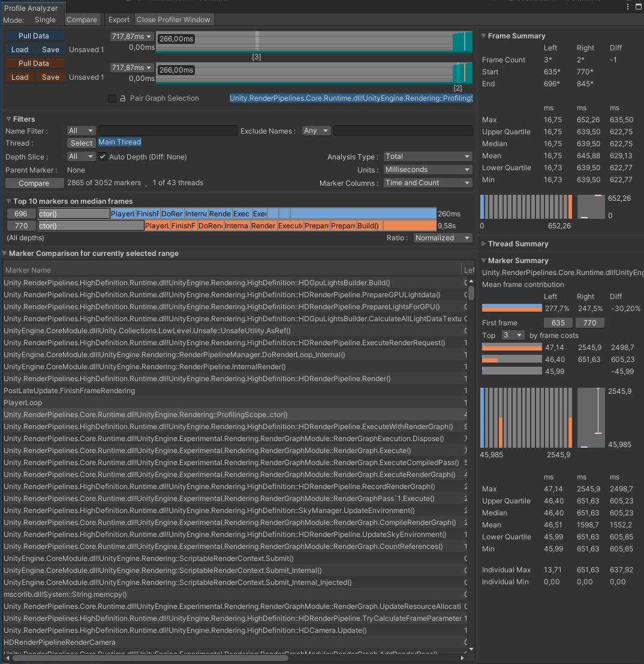Open the Analysis Type Total dropdown
The width and height of the screenshot is (644, 664).
(427, 156)
